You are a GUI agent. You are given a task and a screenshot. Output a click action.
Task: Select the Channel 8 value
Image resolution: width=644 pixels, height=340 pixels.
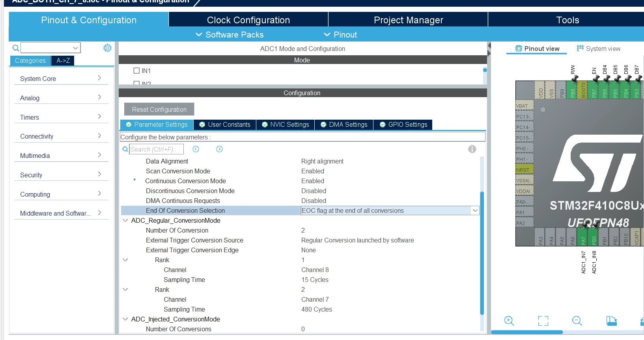(x=315, y=270)
